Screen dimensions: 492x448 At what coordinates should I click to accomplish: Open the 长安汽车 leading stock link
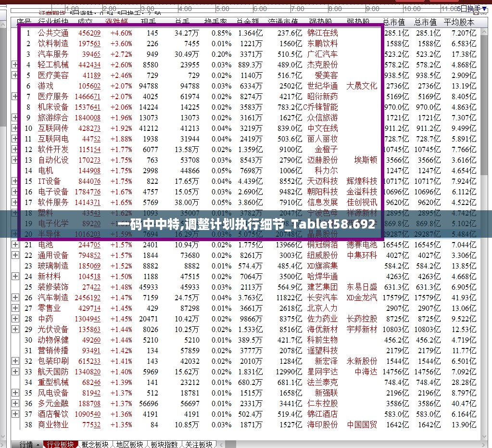click(x=323, y=297)
